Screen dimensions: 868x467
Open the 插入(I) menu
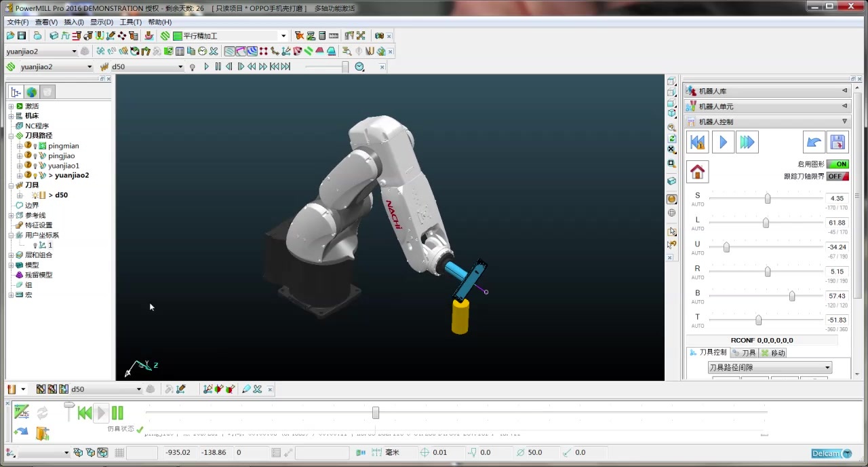pos(74,22)
